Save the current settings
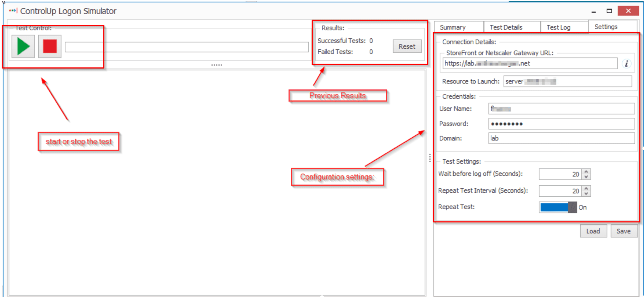644x297 pixels. pyautogui.click(x=624, y=231)
